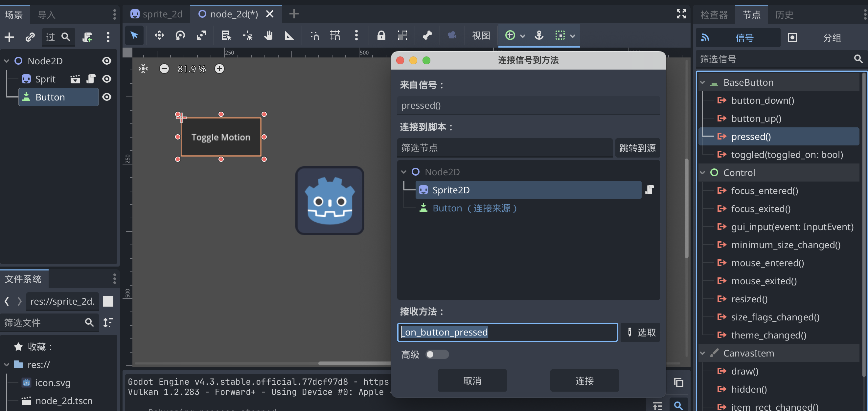Activate the Move mode tool
This screenshot has height=411, width=868.
(159, 35)
